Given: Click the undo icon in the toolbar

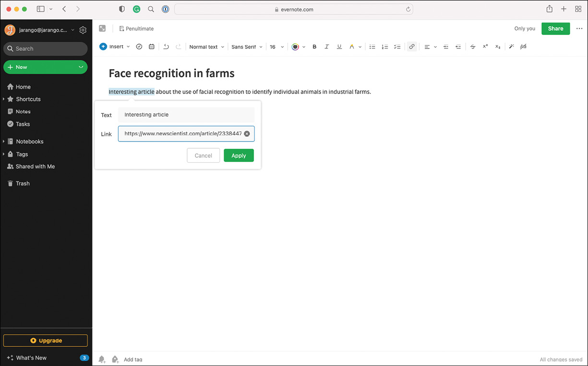Looking at the screenshot, I should coord(166,47).
